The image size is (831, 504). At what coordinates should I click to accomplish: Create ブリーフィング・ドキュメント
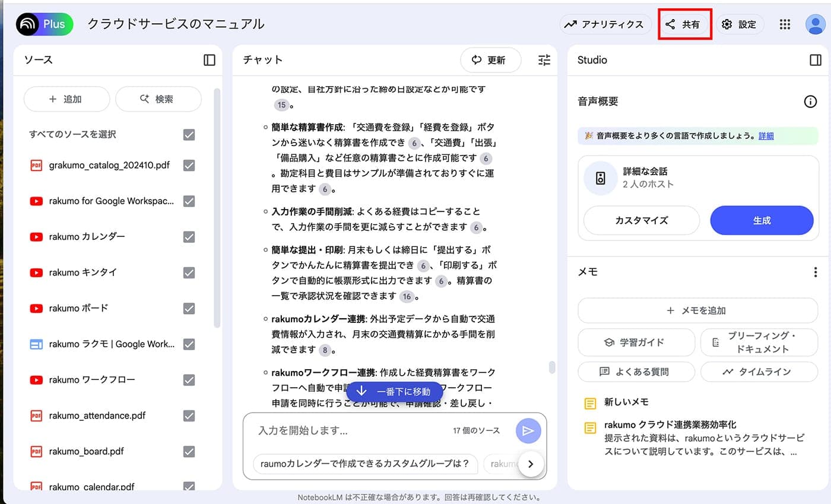tap(759, 343)
